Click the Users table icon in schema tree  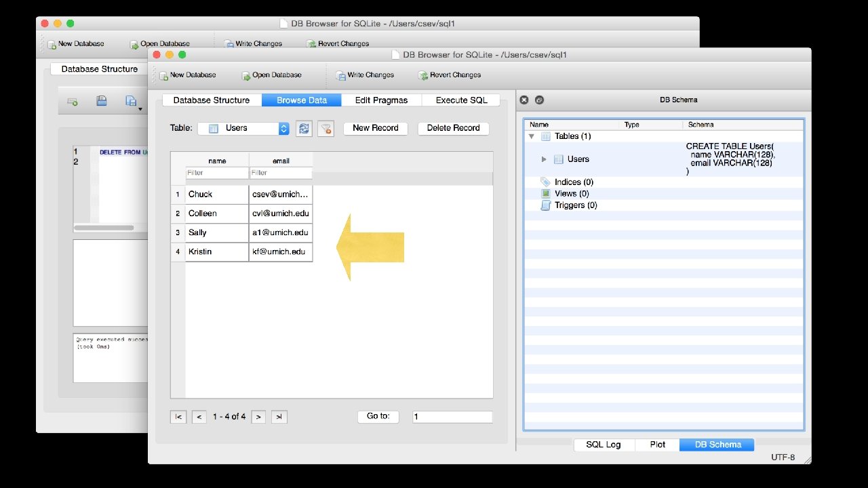[x=559, y=159]
